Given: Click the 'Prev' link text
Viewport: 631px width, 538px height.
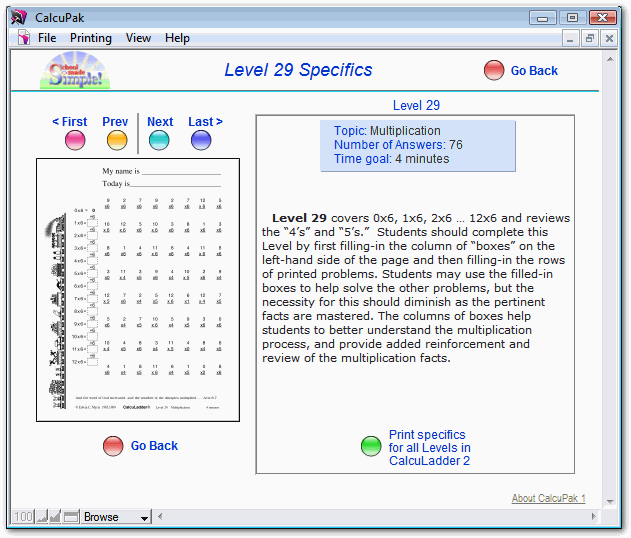Looking at the screenshot, I should 115,122.
